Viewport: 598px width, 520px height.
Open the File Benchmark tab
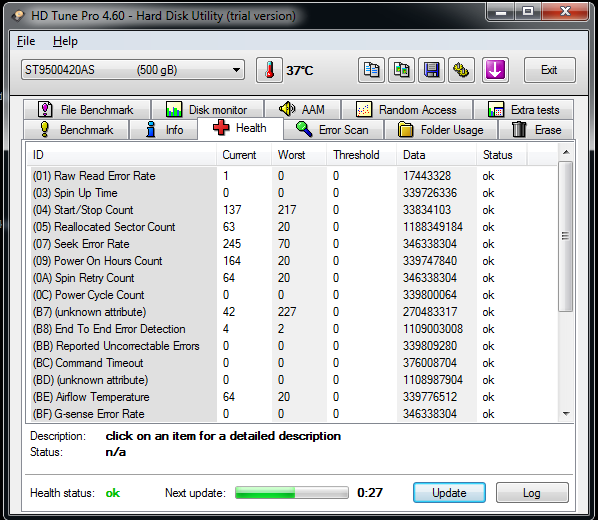(87, 110)
